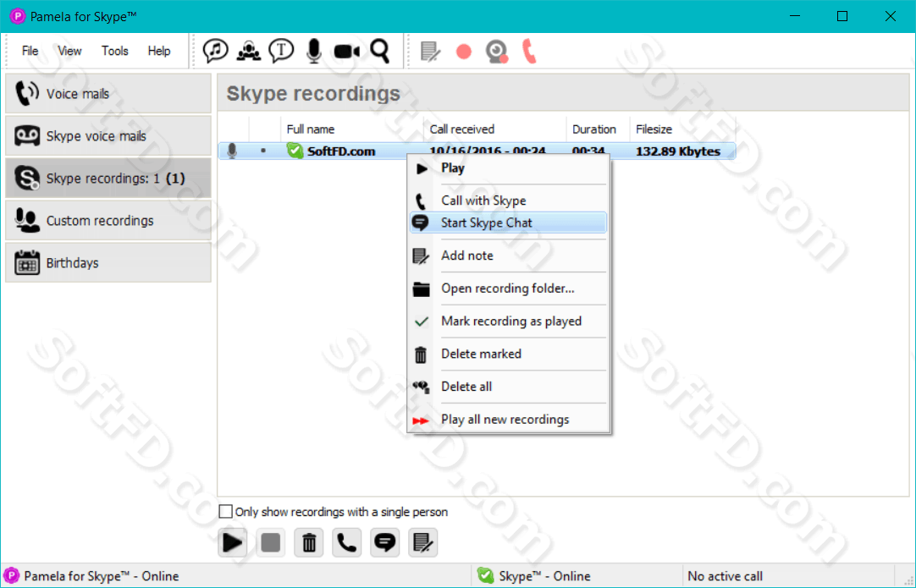The image size is (916, 588).
Task: Open the View menu
Action: (69, 51)
